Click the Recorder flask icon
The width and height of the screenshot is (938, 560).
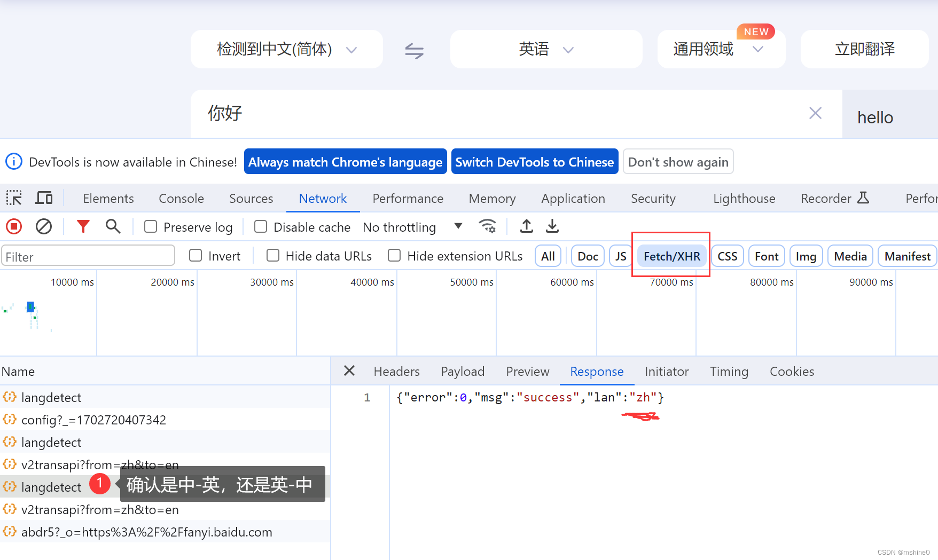[x=863, y=198]
